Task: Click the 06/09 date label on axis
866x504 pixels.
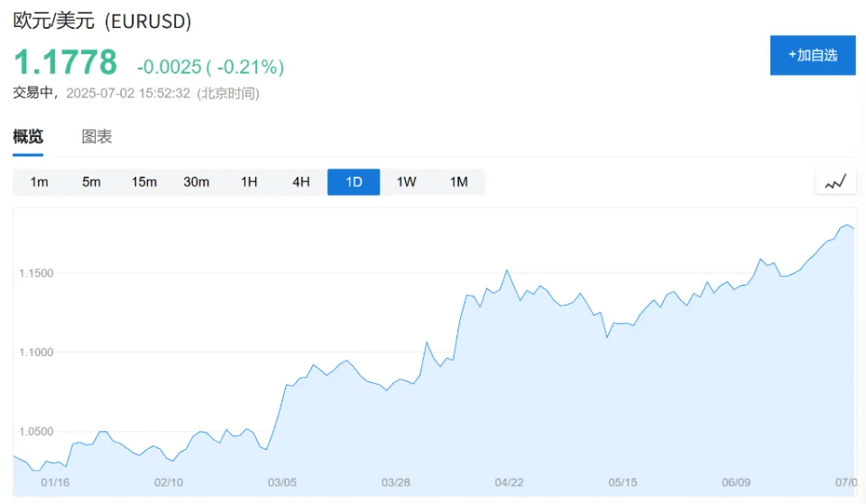Action: point(736,482)
